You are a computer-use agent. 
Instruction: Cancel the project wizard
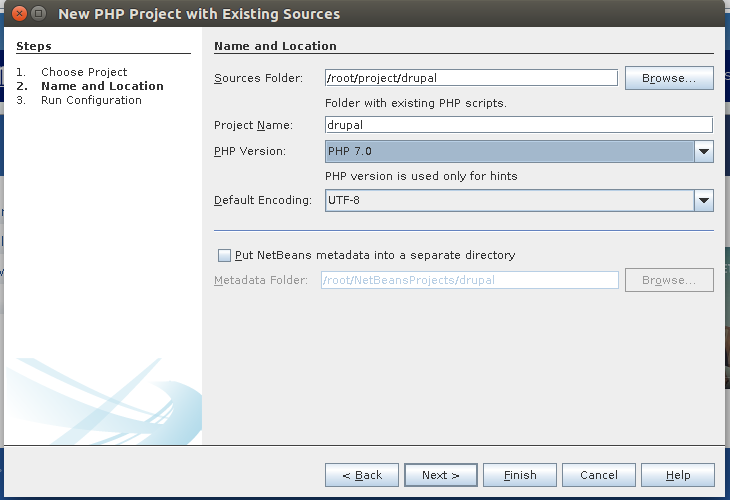pos(599,475)
